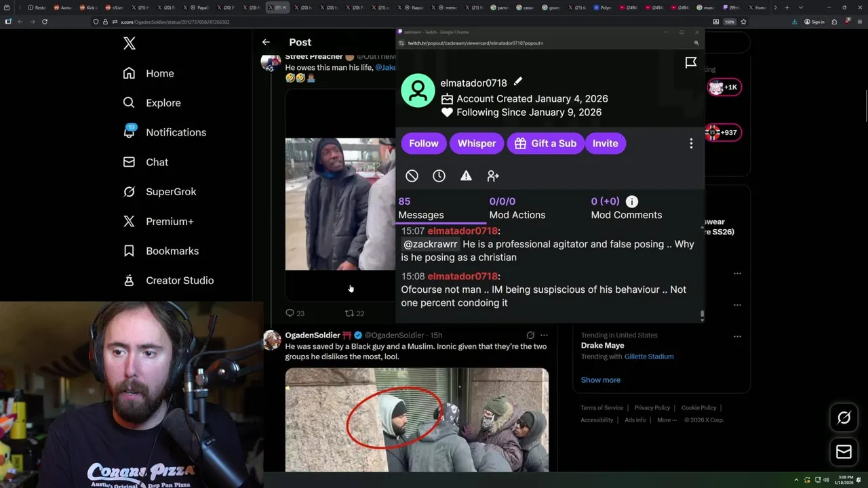The image size is (868, 488).
Task: Click the X logo in sidebar
Action: [x=130, y=44]
